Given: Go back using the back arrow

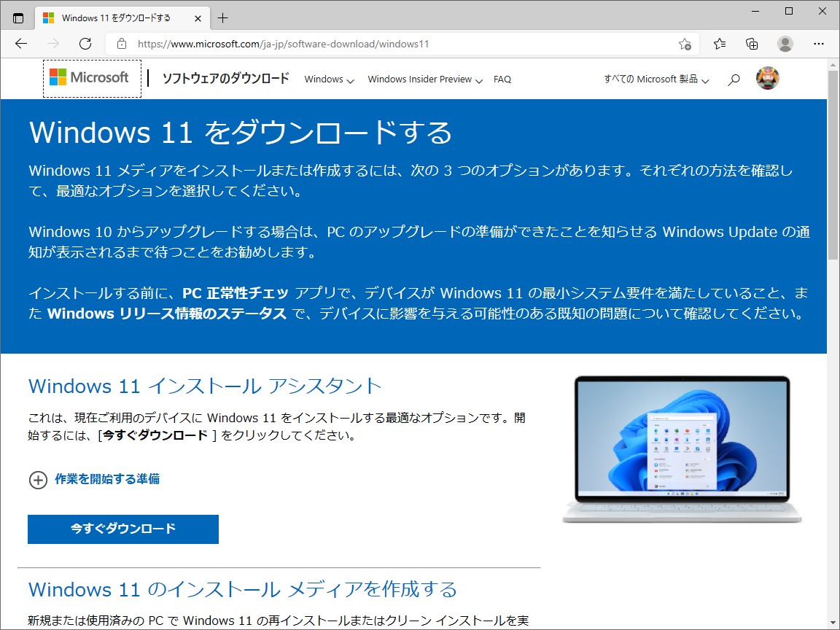Looking at the screenshot, I should [20, 44].
